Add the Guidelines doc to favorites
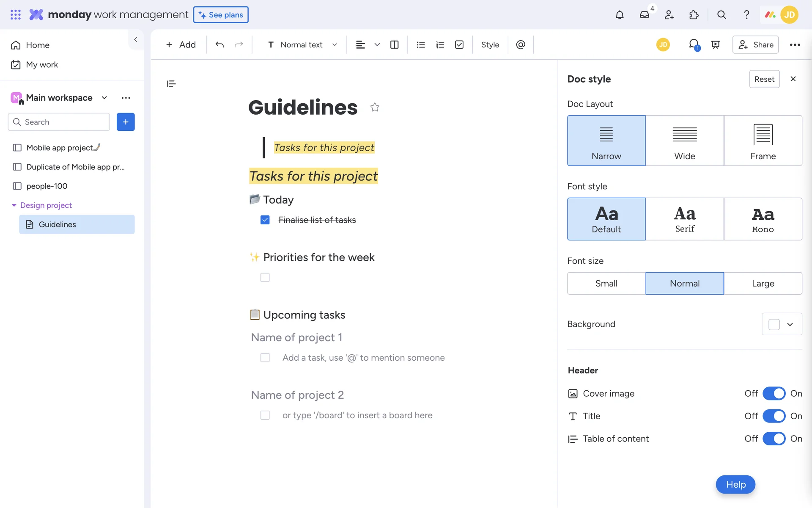This screenshot has height=508, width=812. 375,107
